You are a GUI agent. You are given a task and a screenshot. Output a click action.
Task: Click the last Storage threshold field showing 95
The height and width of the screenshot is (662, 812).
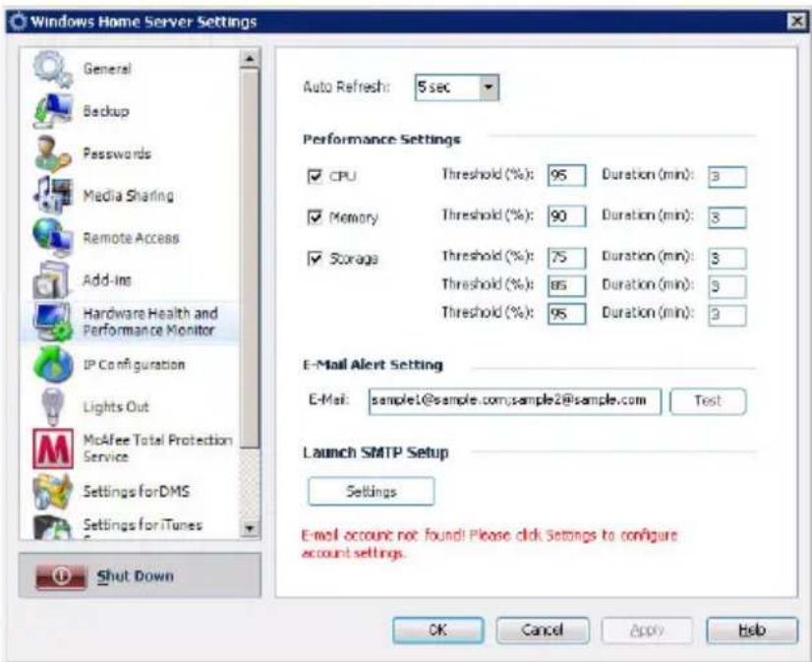coord(566,314)
